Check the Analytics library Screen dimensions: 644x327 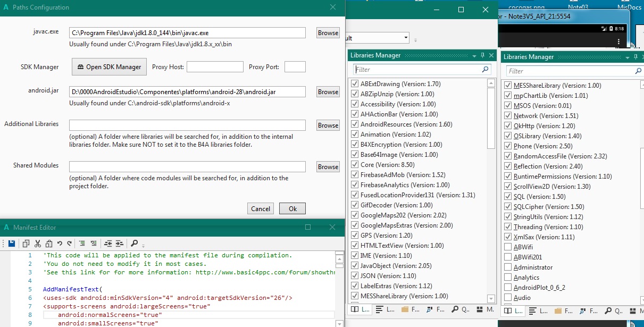click(508, 277)
